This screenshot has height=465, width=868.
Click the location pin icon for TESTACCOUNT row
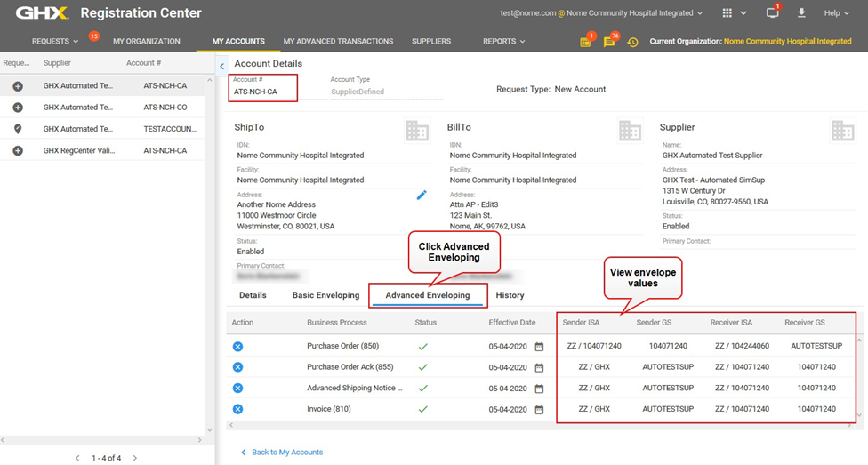(18, 129)
